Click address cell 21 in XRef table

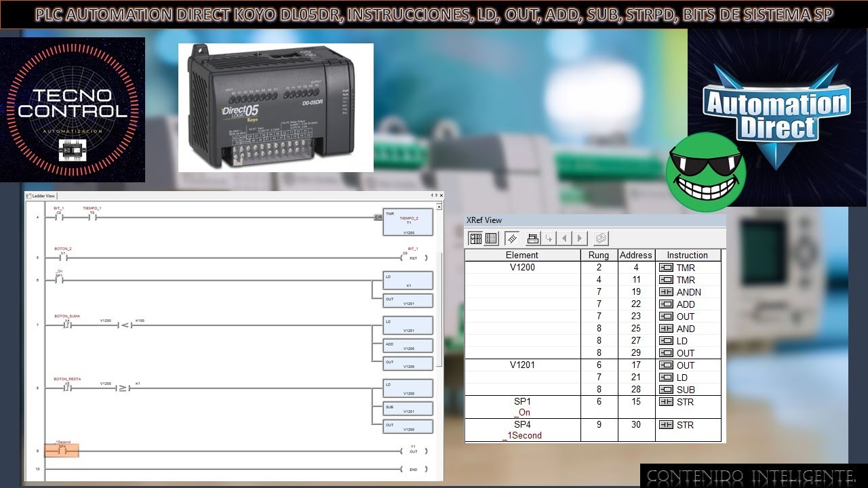coord(636,378)
